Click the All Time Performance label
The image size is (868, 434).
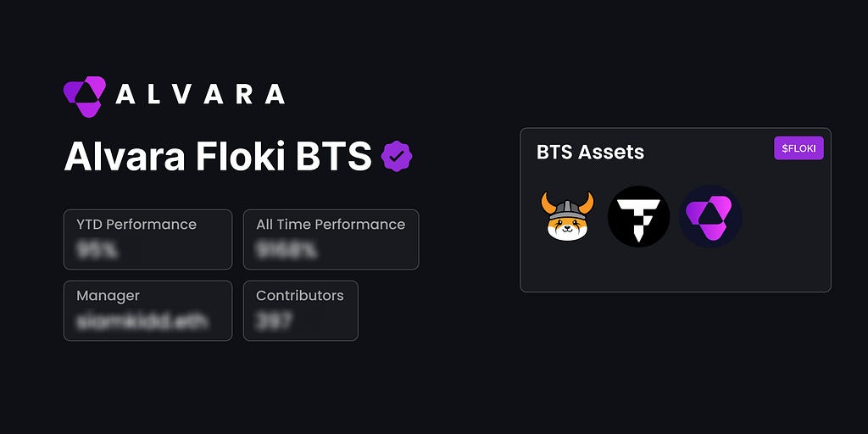(331, 224)
